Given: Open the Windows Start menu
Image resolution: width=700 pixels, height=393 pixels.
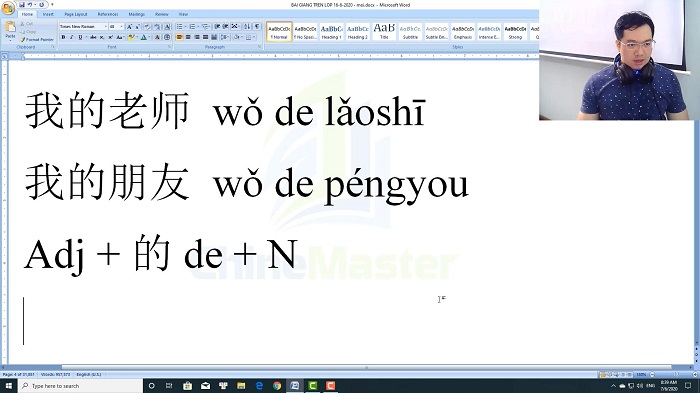Looking at the screenshot, I should click(8, 386).
